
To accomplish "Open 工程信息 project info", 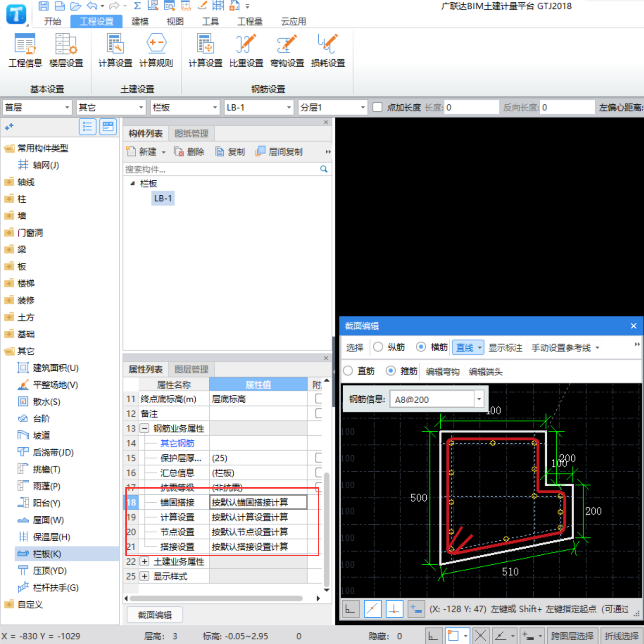I will (25, 51).
